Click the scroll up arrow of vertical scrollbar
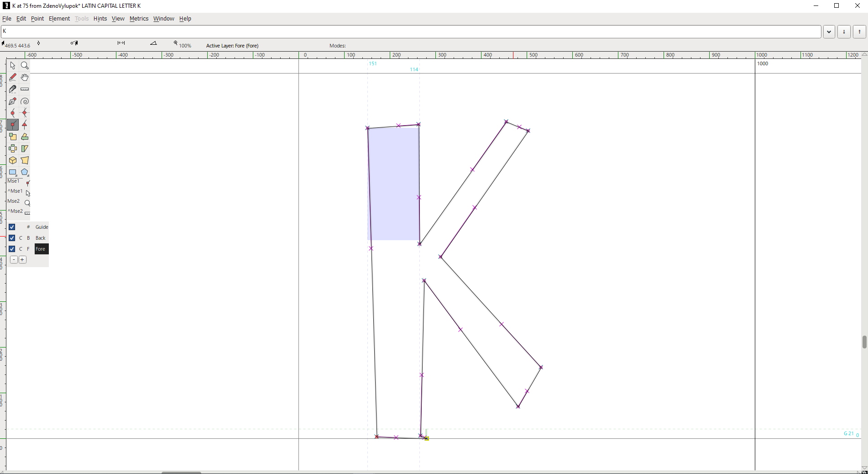Image resolution: width=868 pixels, height=474 pixels. (x=864, y=55)
